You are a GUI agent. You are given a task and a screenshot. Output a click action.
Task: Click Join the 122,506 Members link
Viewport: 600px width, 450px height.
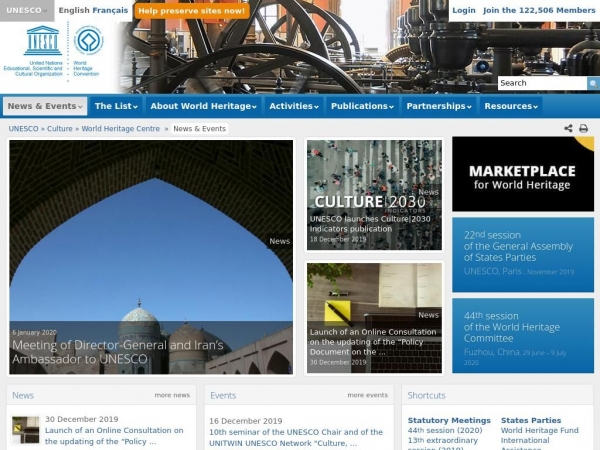(x=539, y=10)
